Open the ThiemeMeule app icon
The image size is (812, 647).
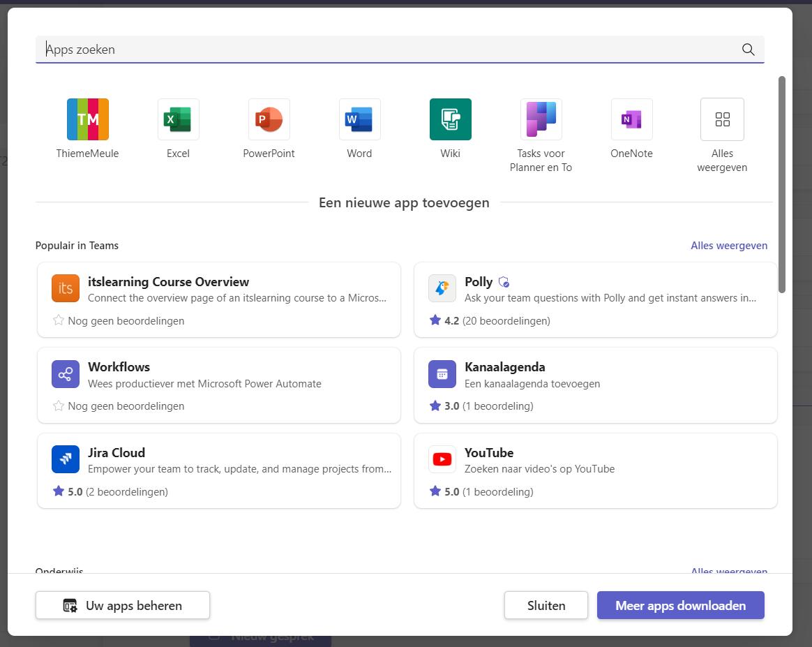pyautogui.click(x=87, y=119)
